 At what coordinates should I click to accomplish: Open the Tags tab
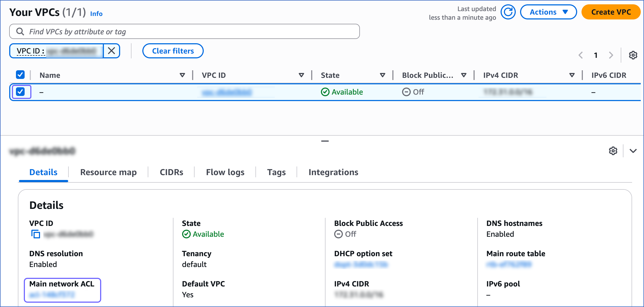[276, 172]
